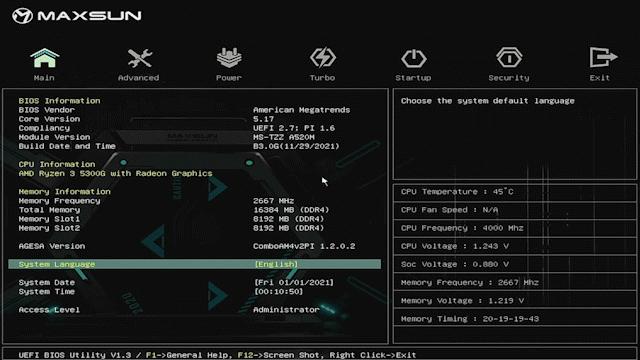Switch to the Power tab label
The width and height of the screenshot is (640, 360).
pyautogui.click(x=229, y=78)
